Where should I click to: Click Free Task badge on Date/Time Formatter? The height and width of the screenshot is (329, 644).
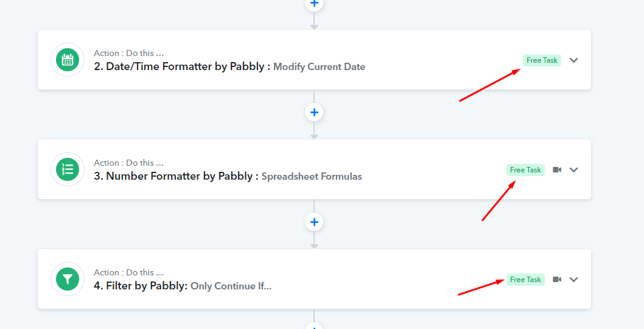click(542, 60)
